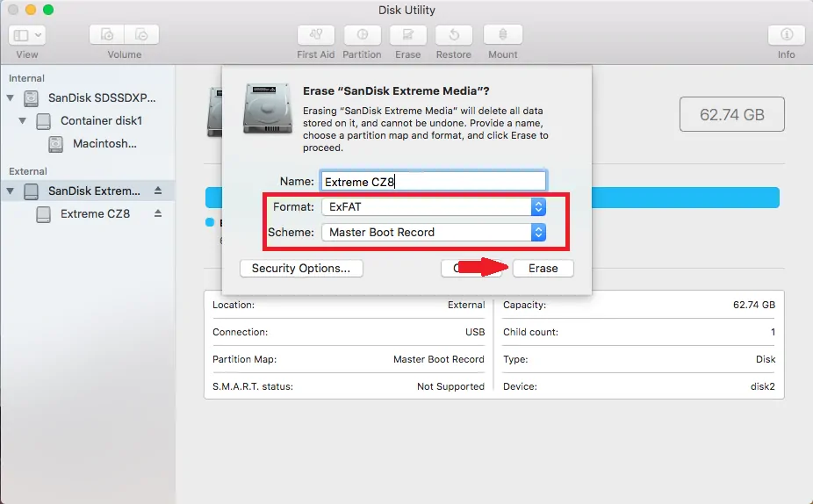Click the Name field containing Extreme CZ8
Viewport: 813px width, 504px height.
coord(434,182)
